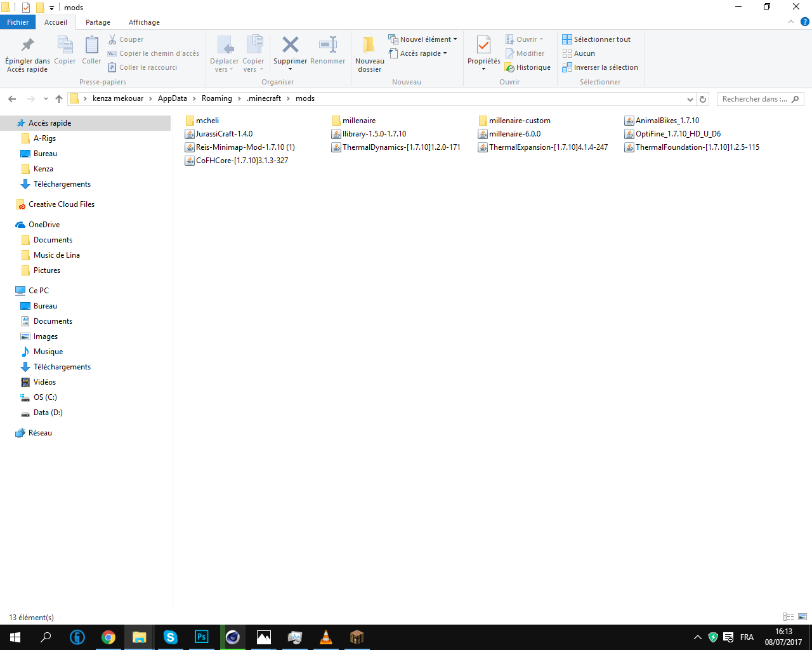Screen dimensions: 812x650
Task: Open the blue help question mark
Action: coord(805,22)
